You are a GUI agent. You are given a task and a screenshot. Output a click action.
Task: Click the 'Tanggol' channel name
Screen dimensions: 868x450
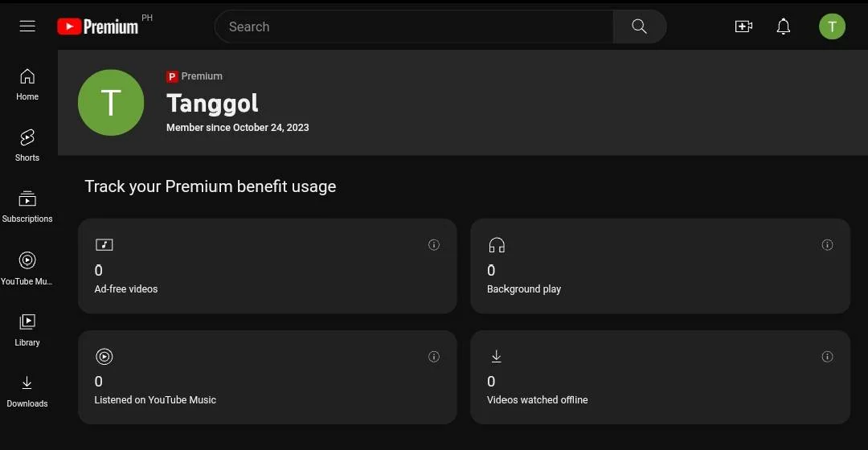(212, 104)
